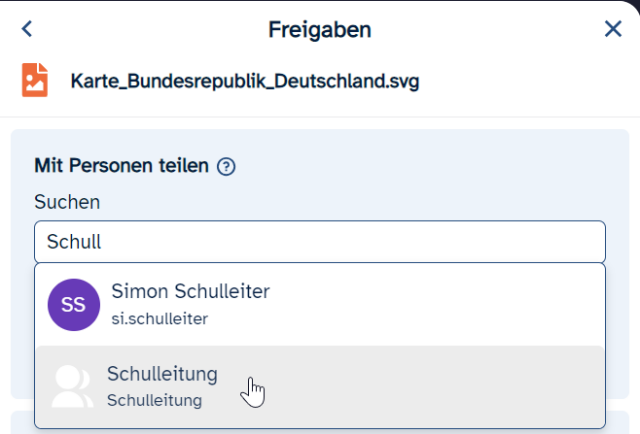
Task: Focus the Suchen search input field
Action: click(x=320, y=242)
